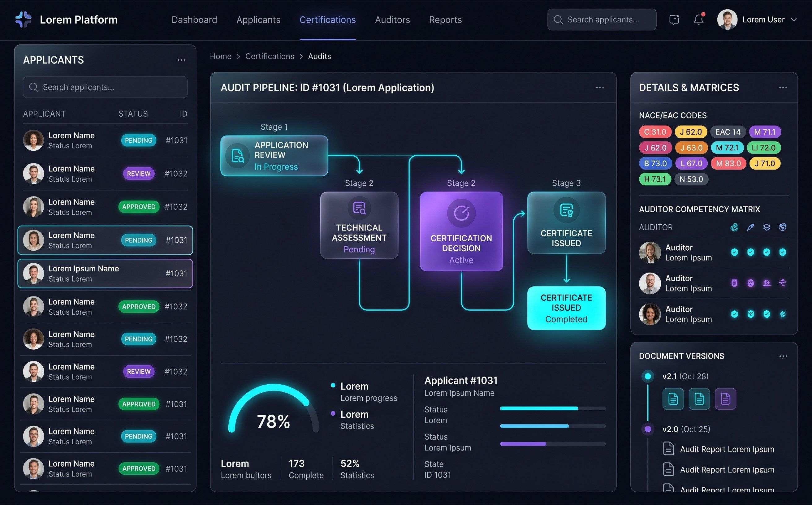The height and width of the screenshot is (505, 812).
Task: Click the first Audit Report file icon
Action: coord(668,449)
